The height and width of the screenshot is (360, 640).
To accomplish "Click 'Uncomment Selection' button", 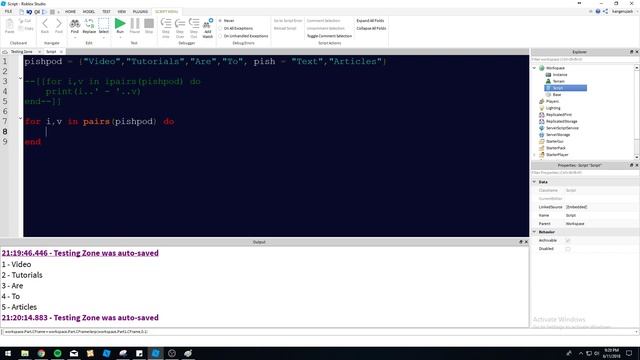I will click(x=326, y=28).
